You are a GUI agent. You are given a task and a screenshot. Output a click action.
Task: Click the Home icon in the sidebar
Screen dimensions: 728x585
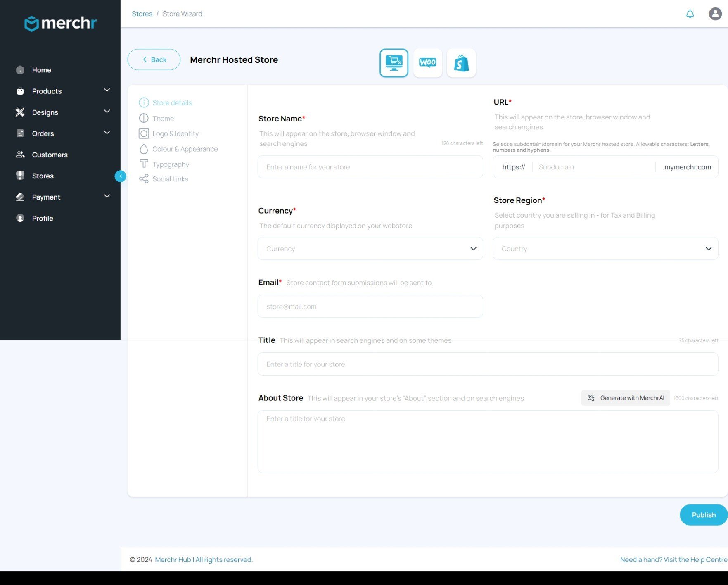click(x=20, y=70)
